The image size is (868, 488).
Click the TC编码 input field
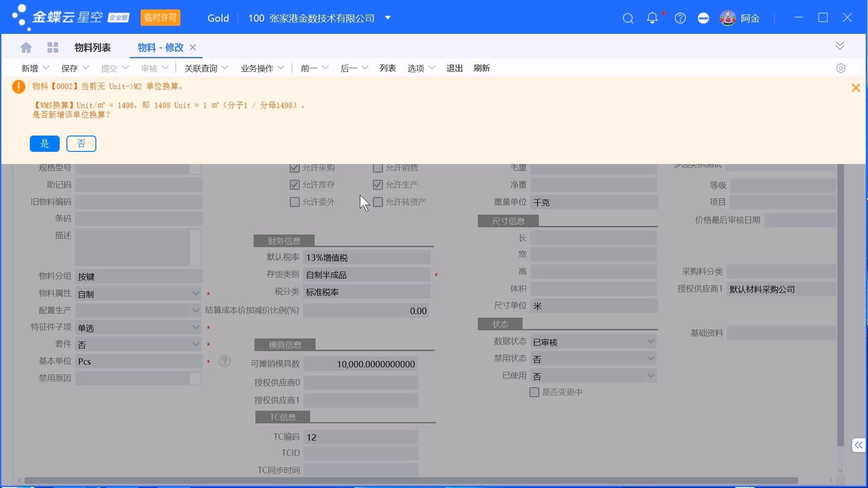click(361, 437)
